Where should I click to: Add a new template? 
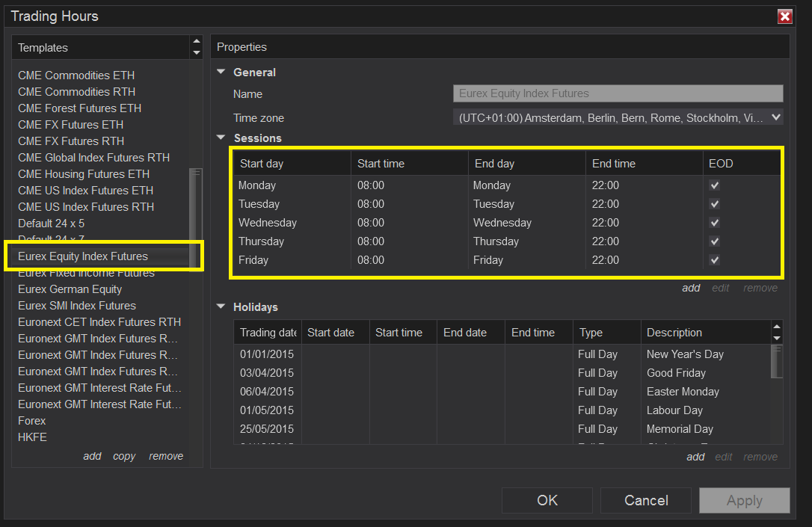coord(92,456)
